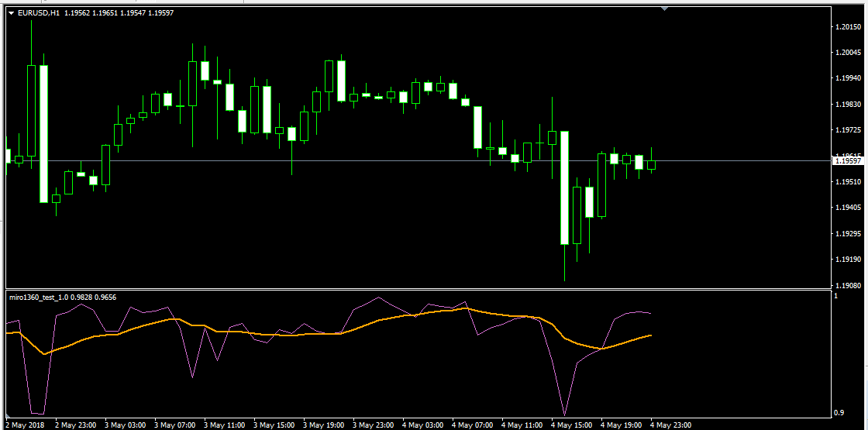Screen dimensions: 868x430
Task: Click the 3 May 15:00 time label
Action: point(275,425)
